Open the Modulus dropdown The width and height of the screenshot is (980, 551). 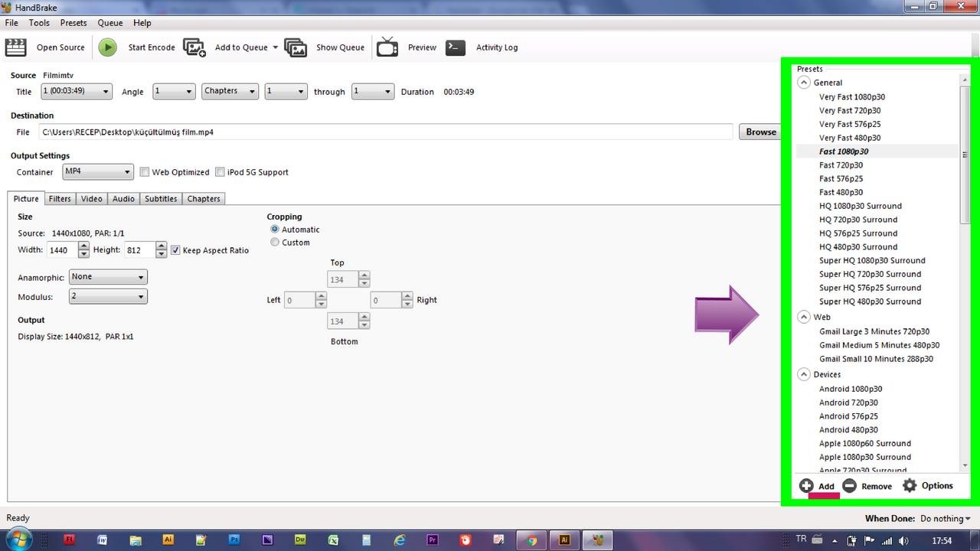[x=108, y=296]
